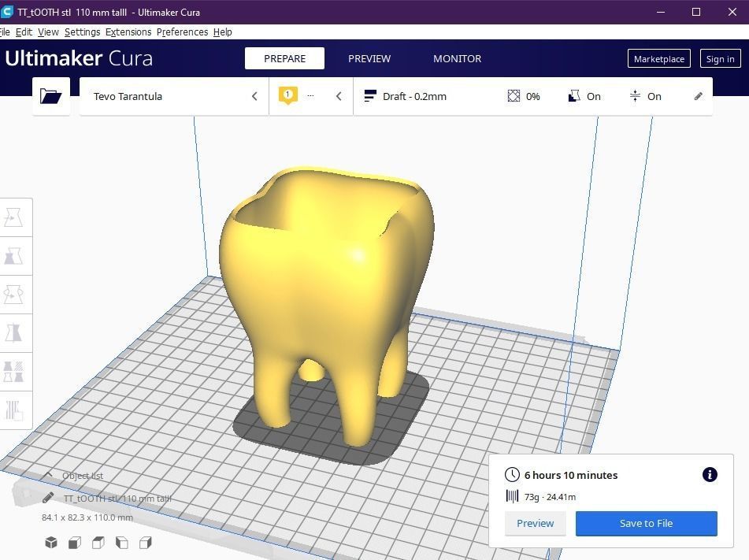
Task: Open file using the folder icon
Action: pos(50,96)
